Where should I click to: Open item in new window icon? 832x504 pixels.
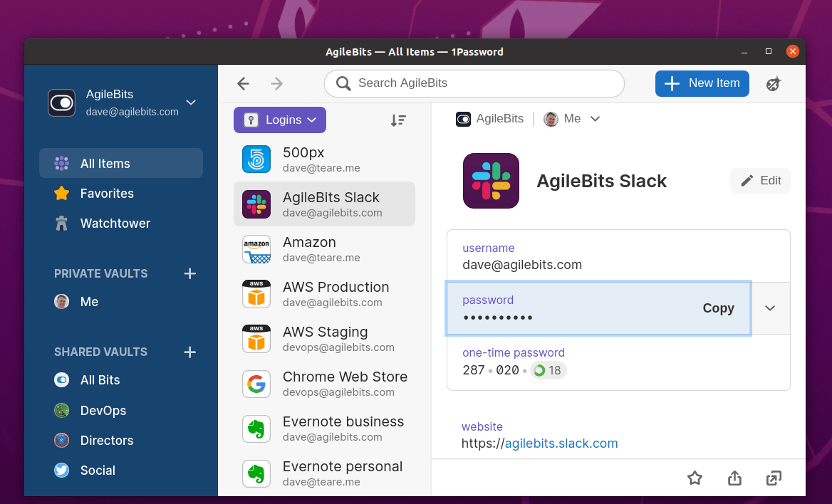[774, 478]
